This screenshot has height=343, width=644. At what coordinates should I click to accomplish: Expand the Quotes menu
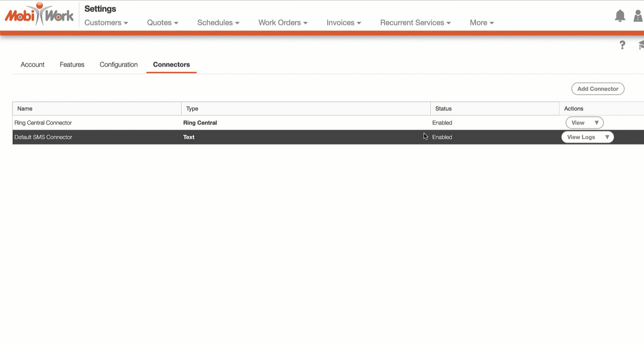[x=162, y=23]
